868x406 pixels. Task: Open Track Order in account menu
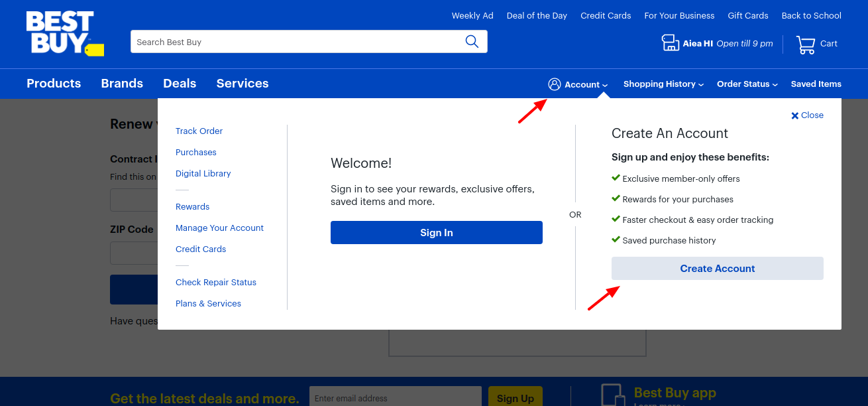click(x=199, y=131)
